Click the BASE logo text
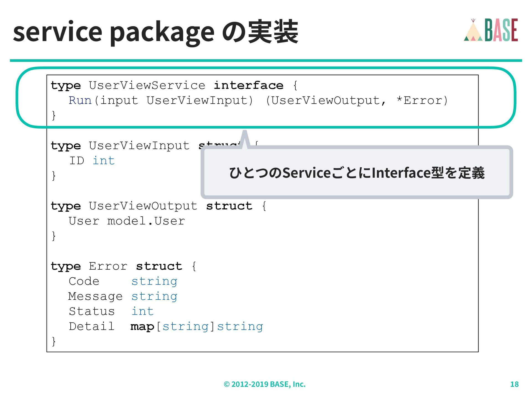The height and width of the screenshot is (399, 532). point(501,30)
